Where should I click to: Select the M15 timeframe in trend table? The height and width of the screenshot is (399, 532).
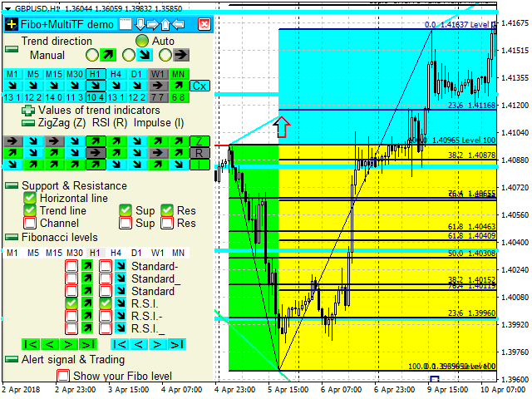(x=54, y=74)
